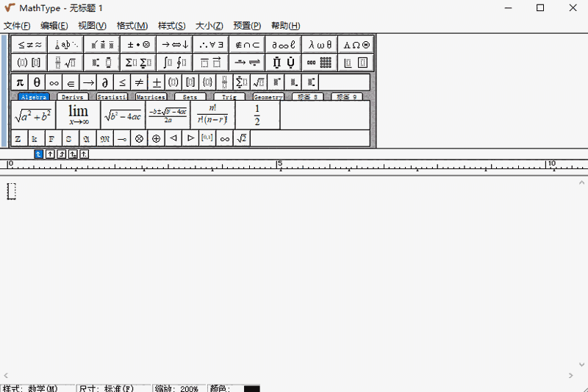
Task: Click the vertical scrollbar down arrow
Action: coord(581,364)
